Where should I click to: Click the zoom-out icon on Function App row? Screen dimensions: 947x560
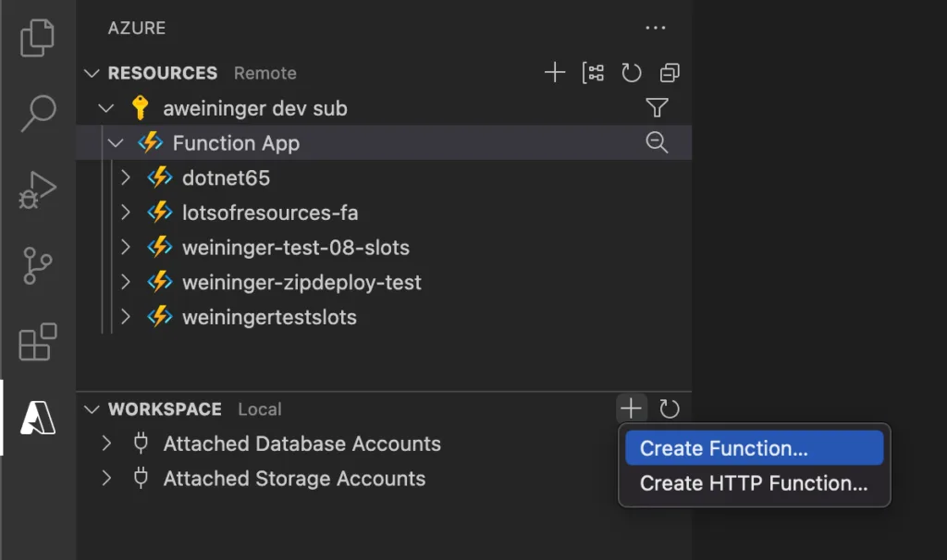pyautogui.click(x=657, y=143)
